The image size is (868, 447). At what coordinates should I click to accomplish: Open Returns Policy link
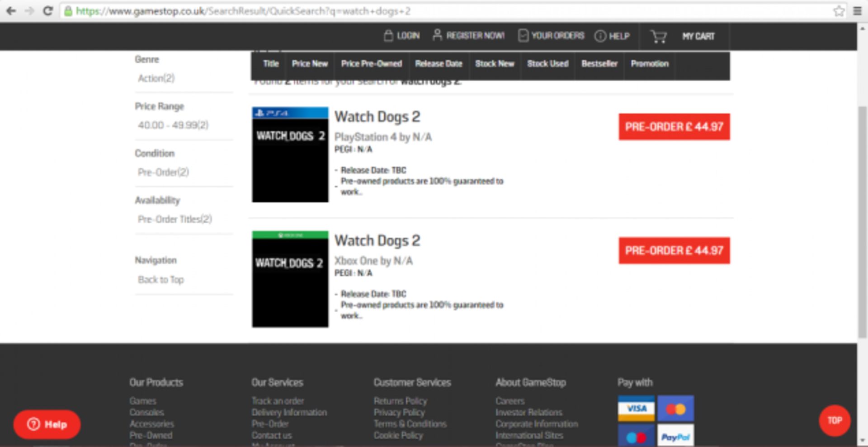coord(400,401)
